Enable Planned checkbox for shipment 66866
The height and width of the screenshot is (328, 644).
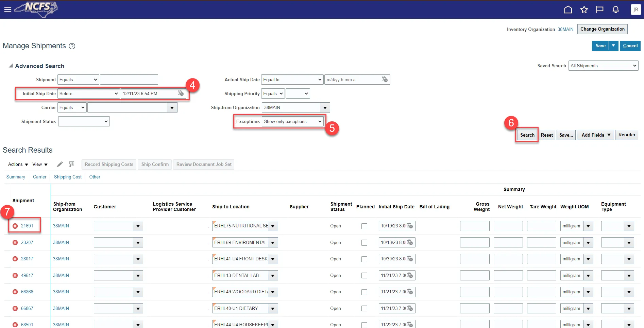364,292
